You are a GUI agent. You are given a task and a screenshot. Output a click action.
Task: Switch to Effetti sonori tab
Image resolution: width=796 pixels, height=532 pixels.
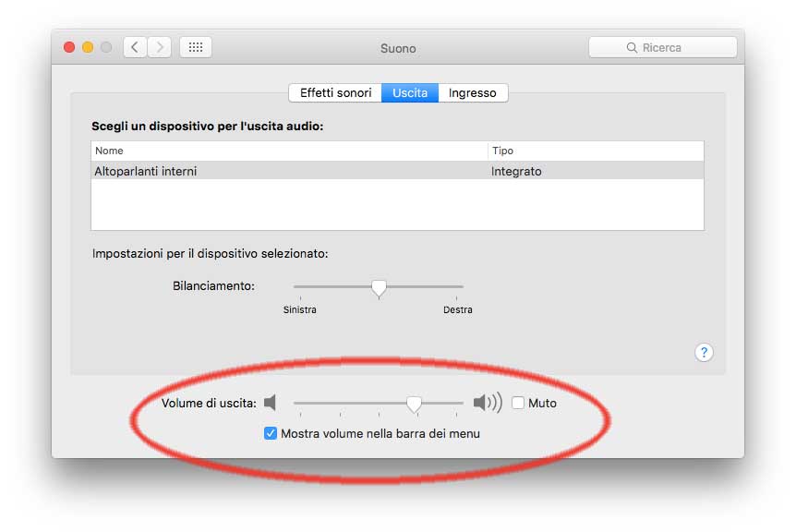pyautogui.click(x=335, y=93)
